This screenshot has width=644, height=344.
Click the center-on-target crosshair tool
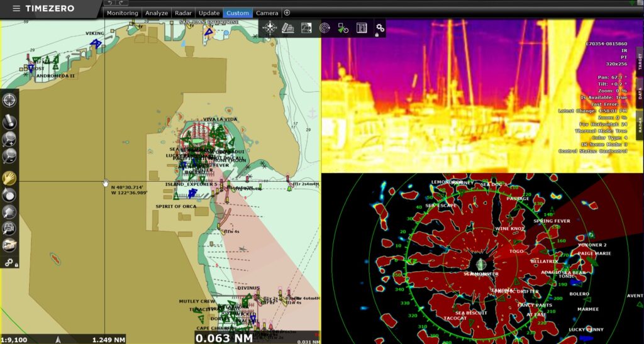9,100
